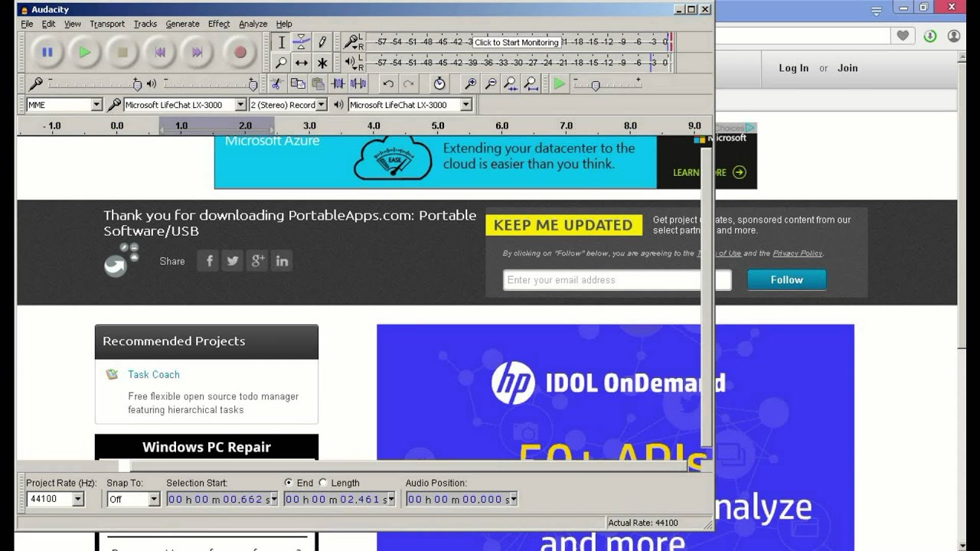Open Sync-Lock tracks clock icon
This screenshot has height=551, width=980.
tap(439, 84)
